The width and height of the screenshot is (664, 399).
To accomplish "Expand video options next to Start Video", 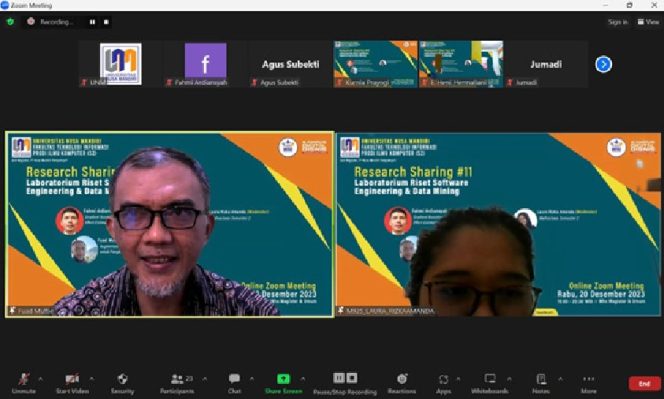I will 92,379.
